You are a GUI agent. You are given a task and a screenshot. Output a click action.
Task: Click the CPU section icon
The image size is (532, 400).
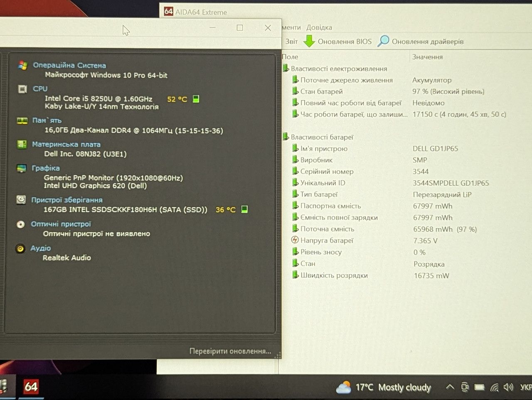(22, 89)
